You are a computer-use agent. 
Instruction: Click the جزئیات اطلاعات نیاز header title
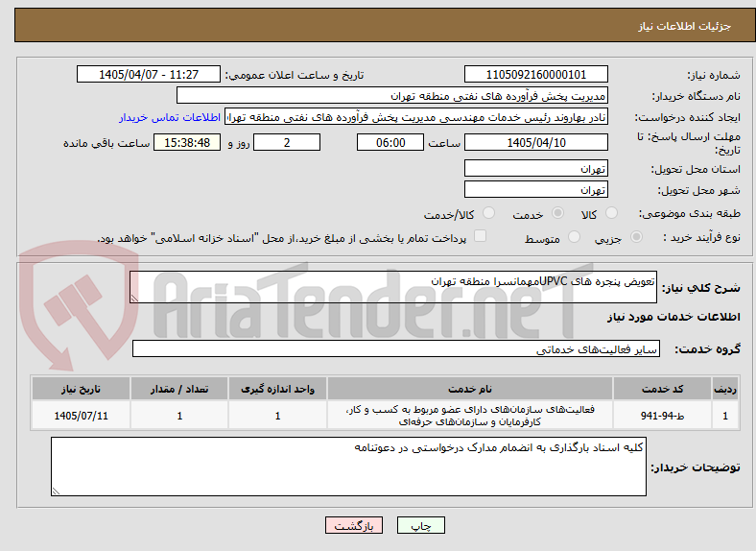click(x=685, y=26)
